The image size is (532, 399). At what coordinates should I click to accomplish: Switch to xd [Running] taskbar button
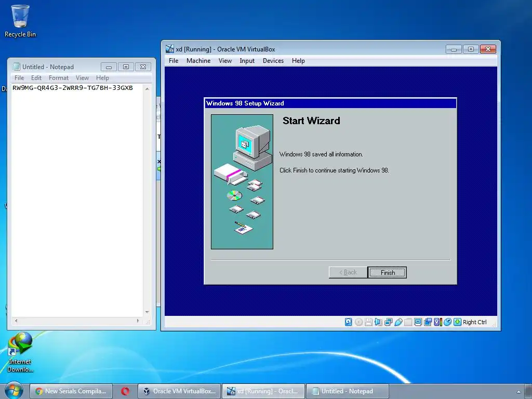point(263,391)
